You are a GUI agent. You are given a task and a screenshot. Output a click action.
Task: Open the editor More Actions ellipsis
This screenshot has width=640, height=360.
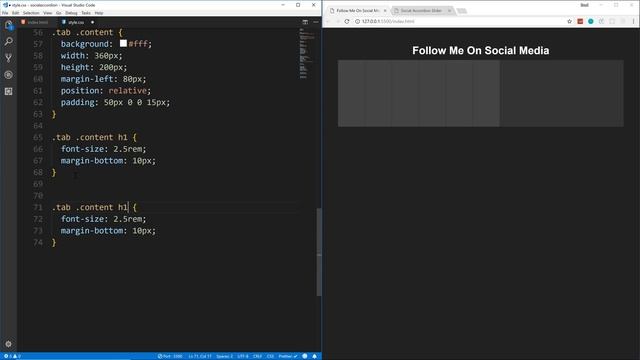point(316,22)
